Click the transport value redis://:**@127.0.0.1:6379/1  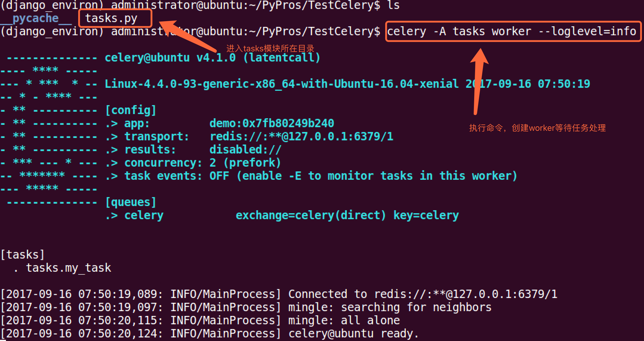click(x=301, y=136)
